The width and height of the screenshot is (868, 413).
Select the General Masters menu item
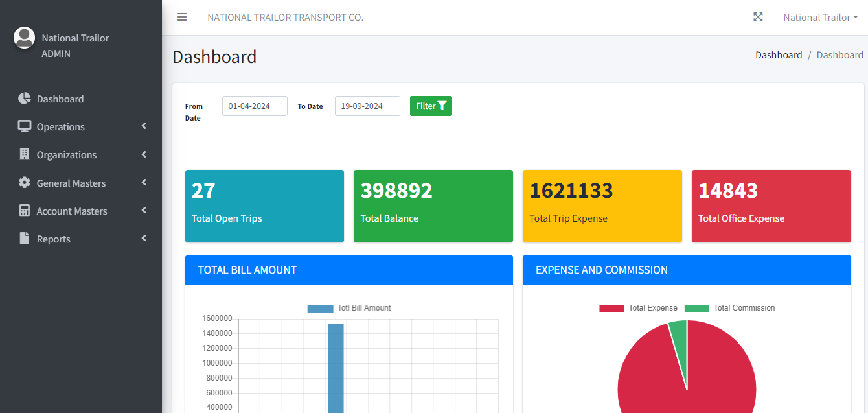coord(71,183)
